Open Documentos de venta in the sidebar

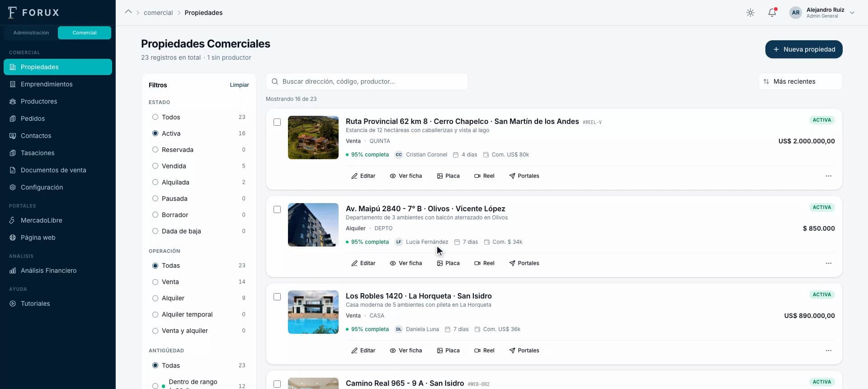click(58, 170)
